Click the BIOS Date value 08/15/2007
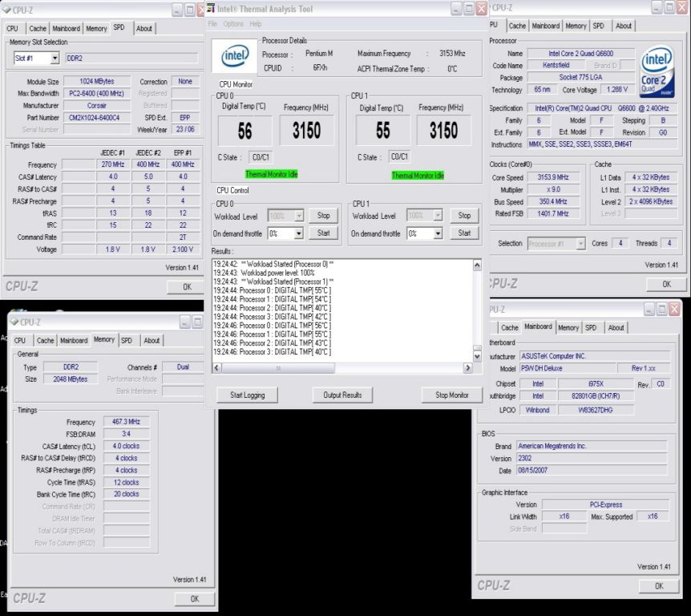 591,471
